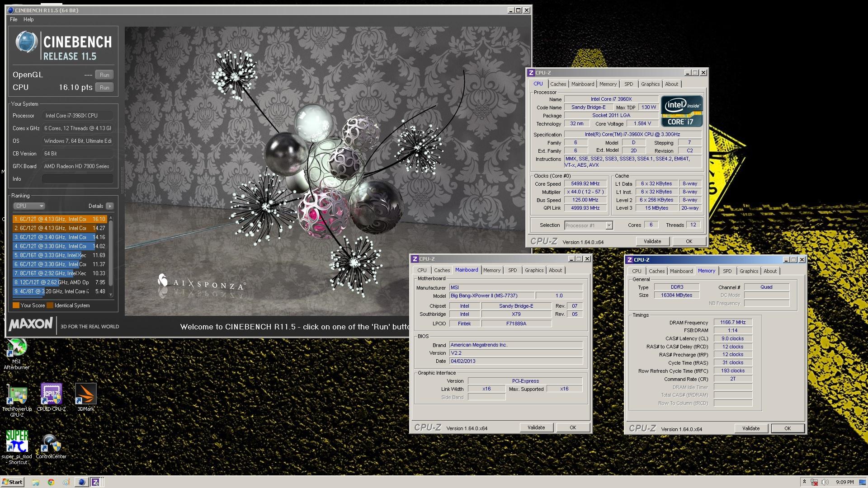Open the CPU ranking type dropdown

29,206
